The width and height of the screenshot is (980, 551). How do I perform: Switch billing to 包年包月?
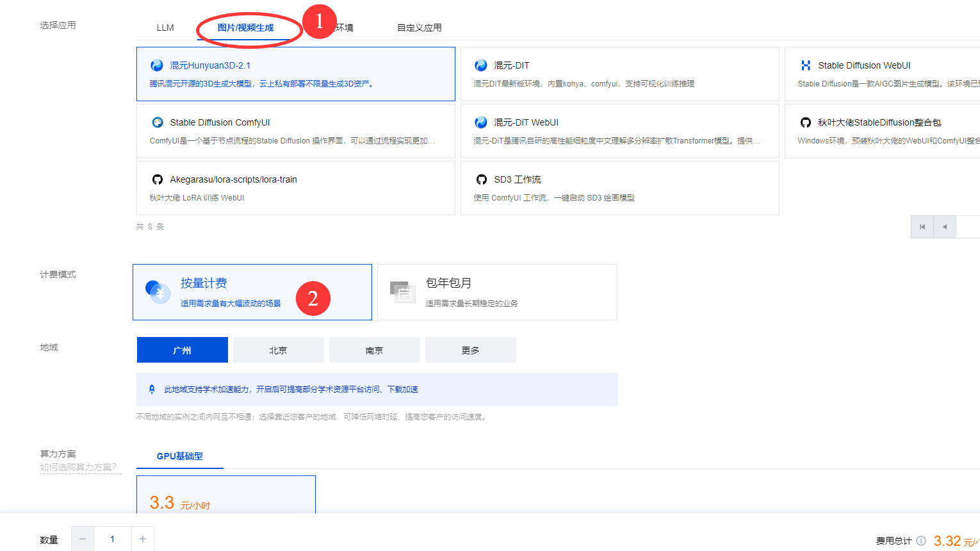tap(497, 292)
